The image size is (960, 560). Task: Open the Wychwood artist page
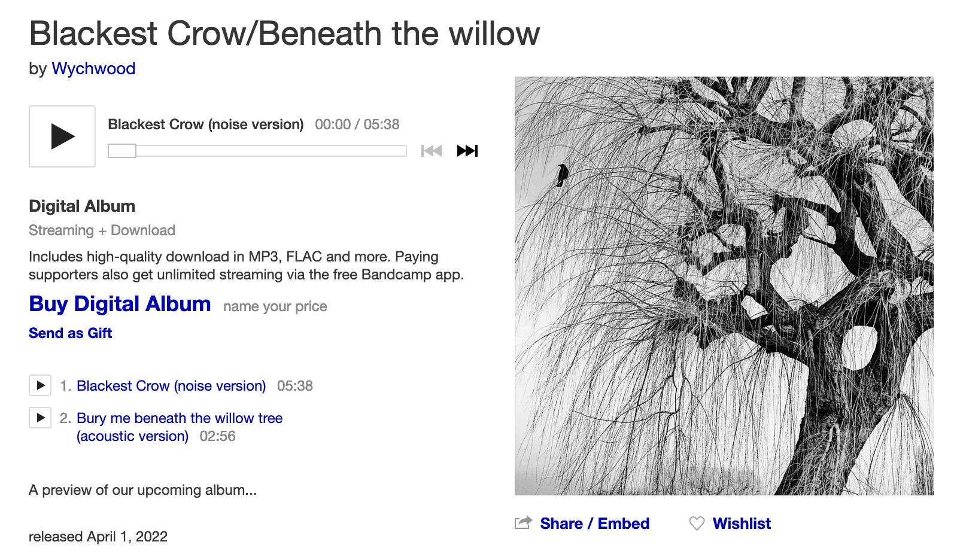pos(93,69)
